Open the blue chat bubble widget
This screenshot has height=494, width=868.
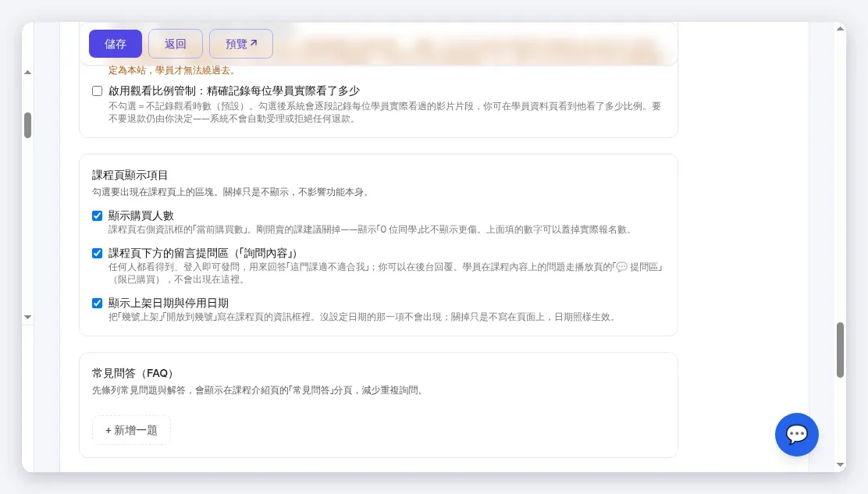tap(797, 434)
